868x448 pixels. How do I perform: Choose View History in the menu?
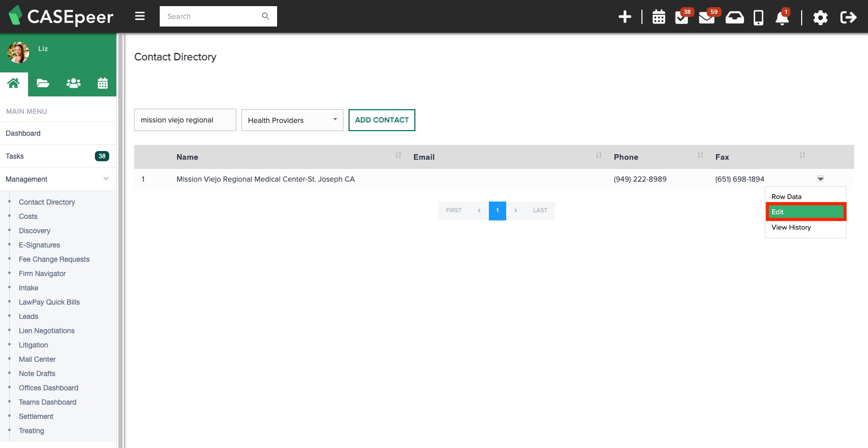point(806,227)
